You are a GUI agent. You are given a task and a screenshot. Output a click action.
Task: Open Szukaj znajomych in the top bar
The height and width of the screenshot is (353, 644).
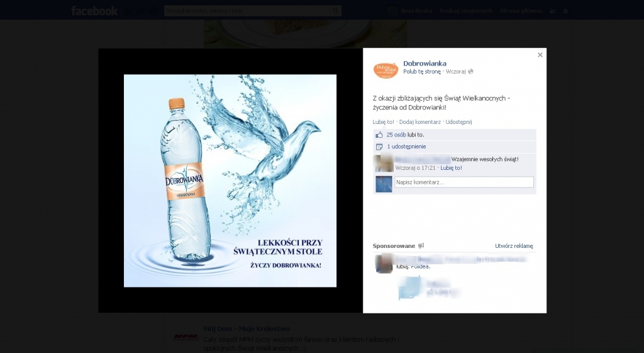[x=466, y=11]
